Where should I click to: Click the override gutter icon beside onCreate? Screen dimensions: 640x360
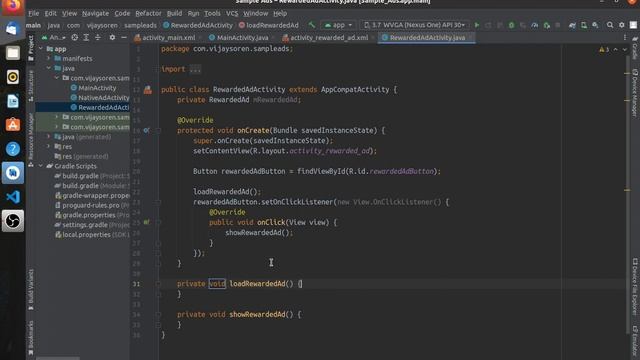point(147,131)
